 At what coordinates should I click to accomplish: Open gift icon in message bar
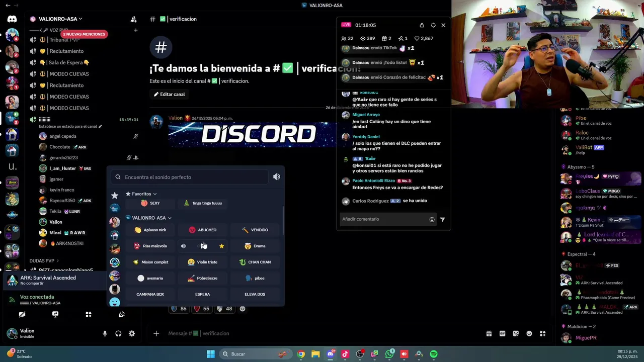click(x=489, y=333)
